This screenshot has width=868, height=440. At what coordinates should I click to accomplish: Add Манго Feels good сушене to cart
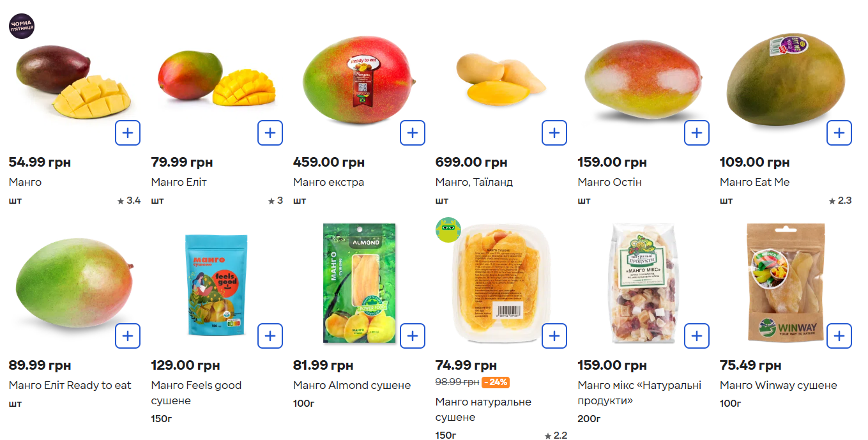[270, 336]
